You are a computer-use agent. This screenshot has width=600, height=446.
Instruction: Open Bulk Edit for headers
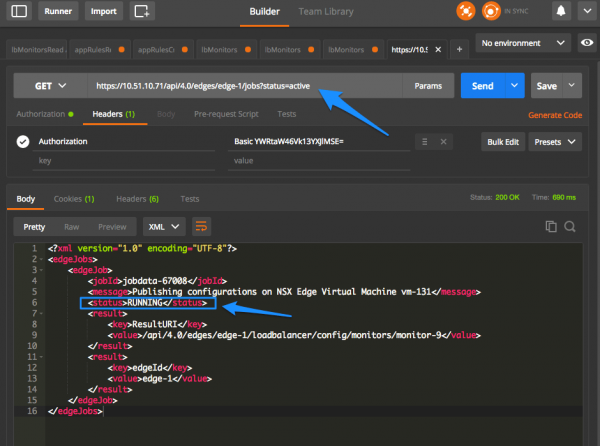click(503, 142)
